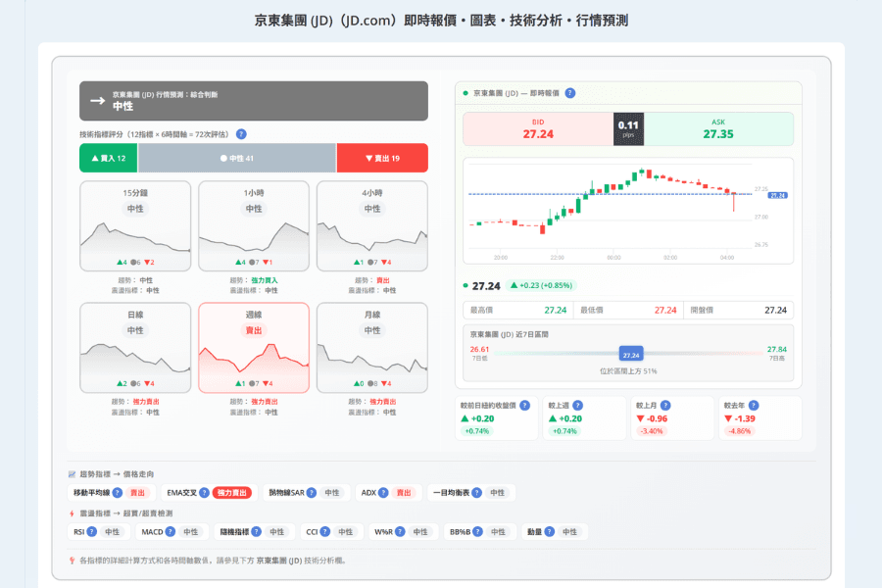Screen dimensions: 882x588
Task: Click help icon next to 較上月
Action: coord(665,405)
